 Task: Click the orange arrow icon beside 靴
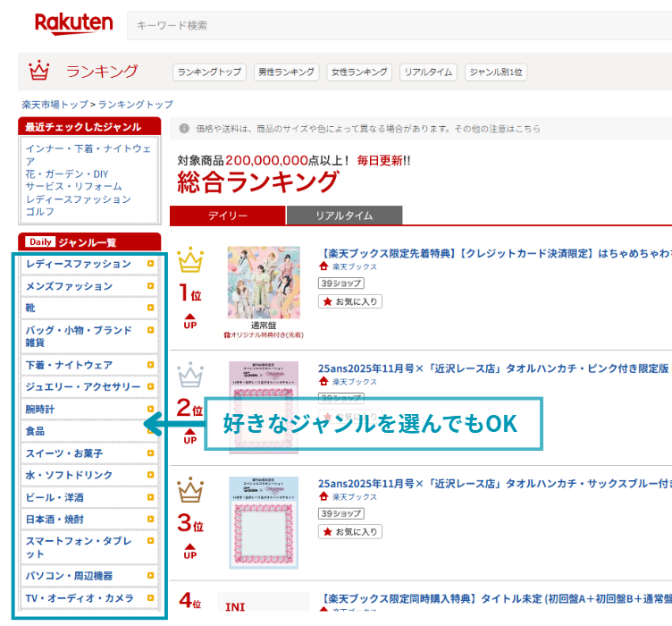(150, 308)
